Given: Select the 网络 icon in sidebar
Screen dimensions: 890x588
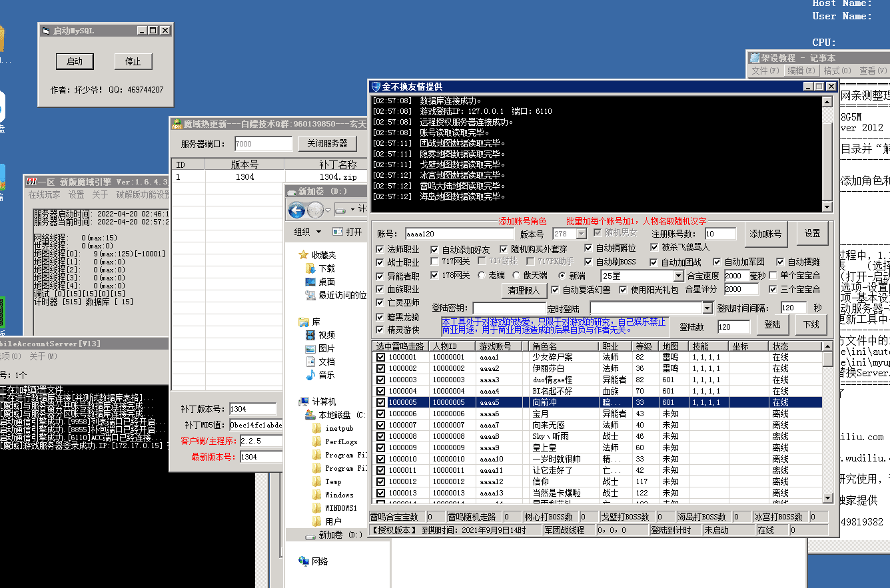Looking at the screenshot, I should click(x=304, y=561).
